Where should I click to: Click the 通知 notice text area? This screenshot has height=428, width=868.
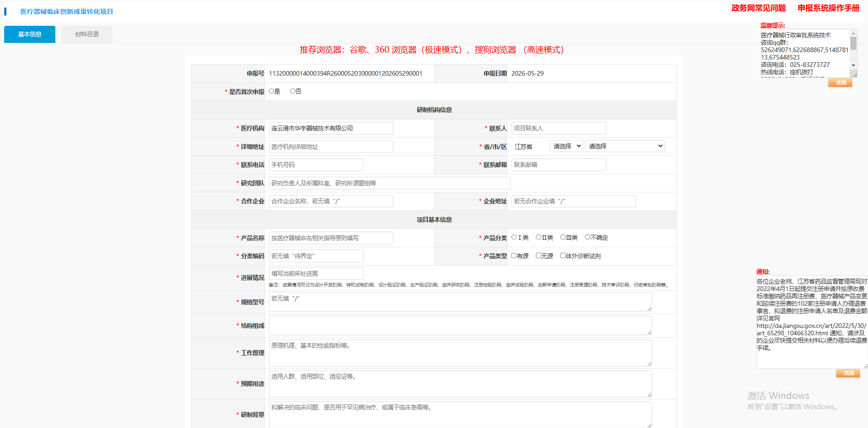point(812,322)
